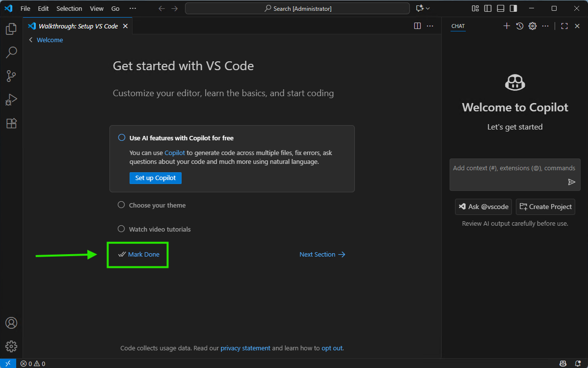Image resolution: width=588 pixels, height=368 pixels.
Task: Open the Explorer view in activity bar
Action: tap(11, 29)
